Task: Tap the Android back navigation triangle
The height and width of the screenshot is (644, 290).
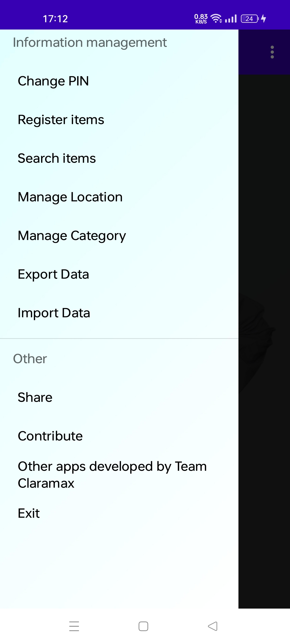Action: click(x=213, y=626)
